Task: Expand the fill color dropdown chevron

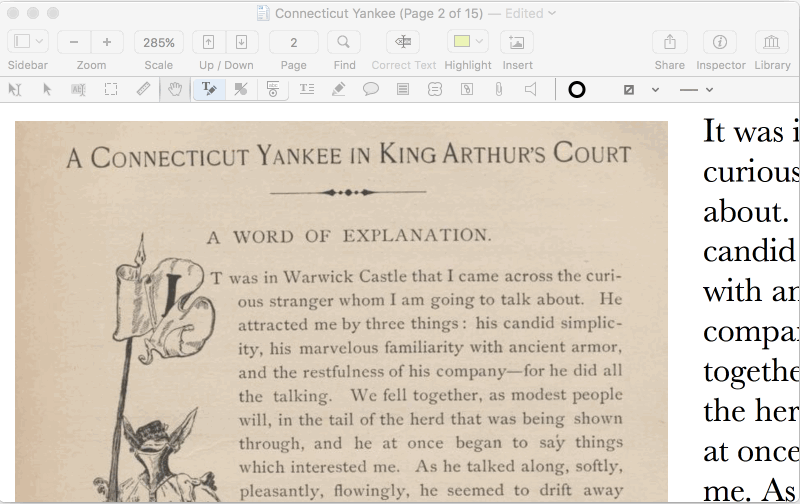Action: [x=656, y=90]
